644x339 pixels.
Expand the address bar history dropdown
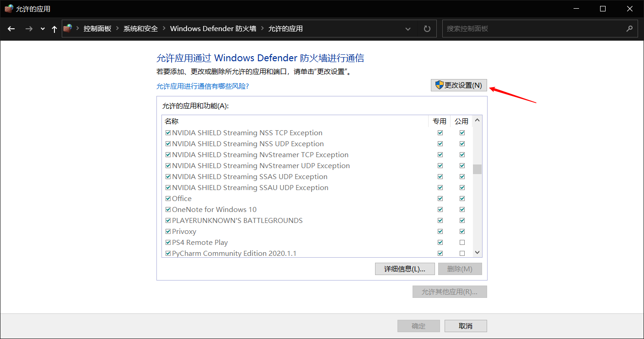[x=408, y=29]
